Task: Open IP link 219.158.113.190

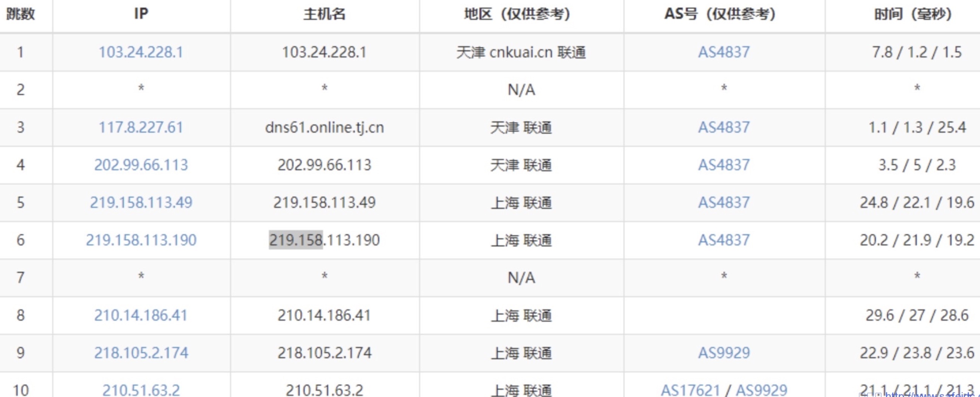Action: pos(141,240)
